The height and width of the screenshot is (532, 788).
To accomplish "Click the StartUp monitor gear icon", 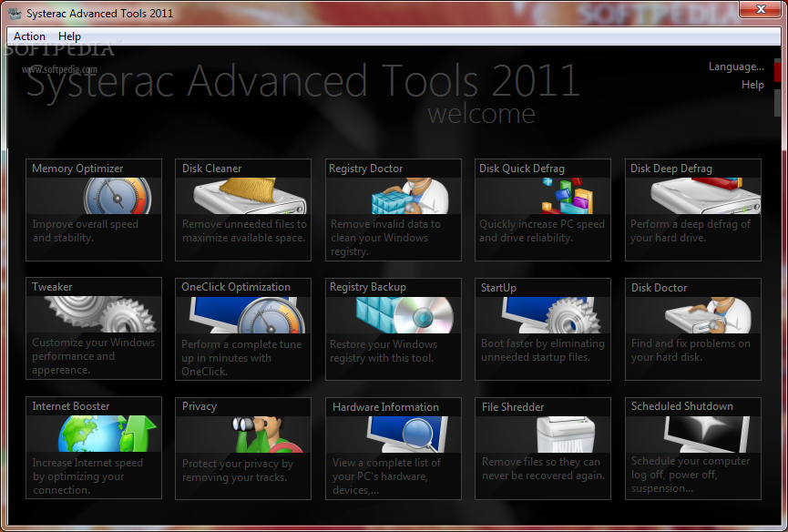I will pos(551,315).
